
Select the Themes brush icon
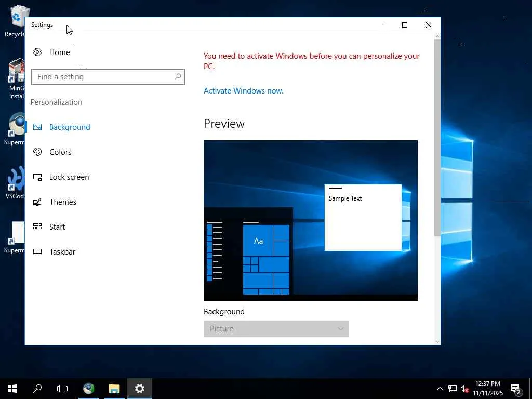pos(37,202)
